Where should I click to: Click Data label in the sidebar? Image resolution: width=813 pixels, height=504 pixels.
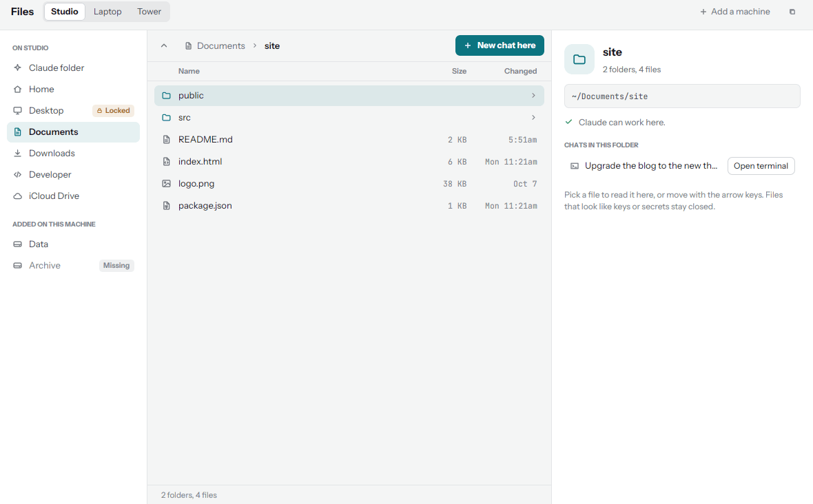coord(39,244)
